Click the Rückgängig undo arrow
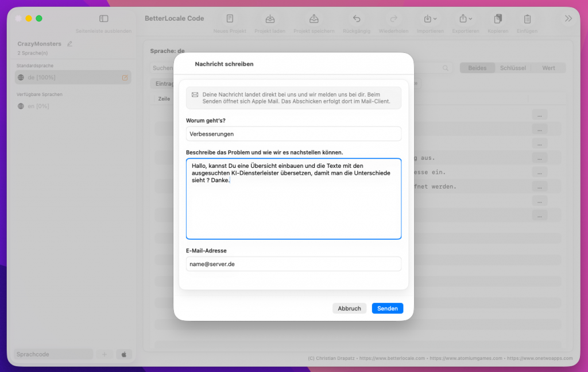This screenshot has width=588, height=372. (x=356, y=19)
